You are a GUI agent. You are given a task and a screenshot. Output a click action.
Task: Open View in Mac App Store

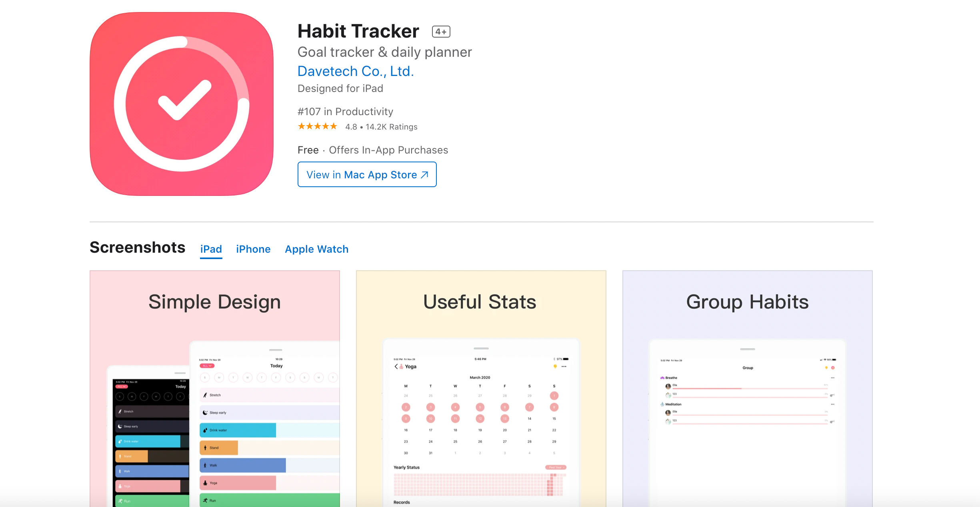coord(367,174)
